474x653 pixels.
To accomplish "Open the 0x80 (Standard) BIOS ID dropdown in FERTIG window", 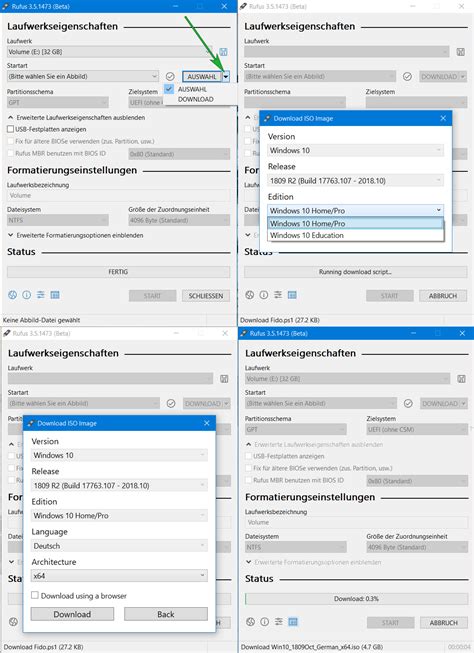I will coord(179,154).
